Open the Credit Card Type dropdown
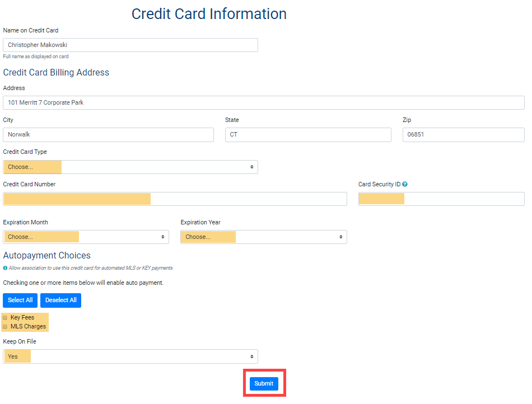This screenshot has height=404, width=532. click(x=130, y=167)
